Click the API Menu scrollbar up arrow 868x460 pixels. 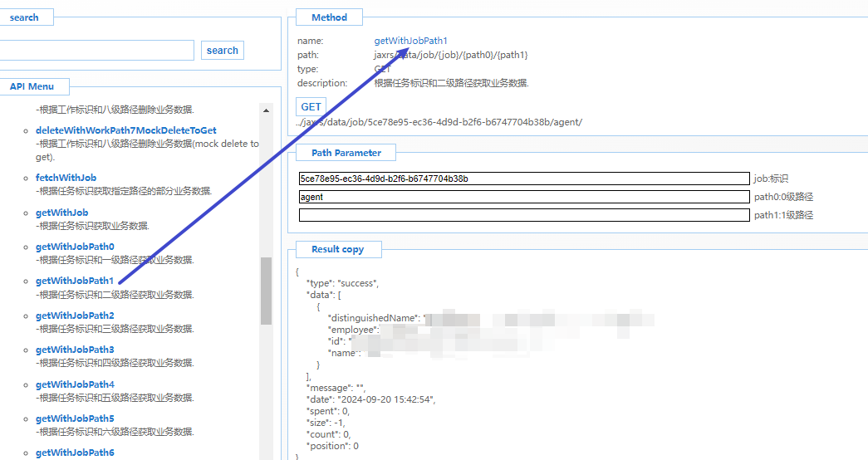pos(267,110)
